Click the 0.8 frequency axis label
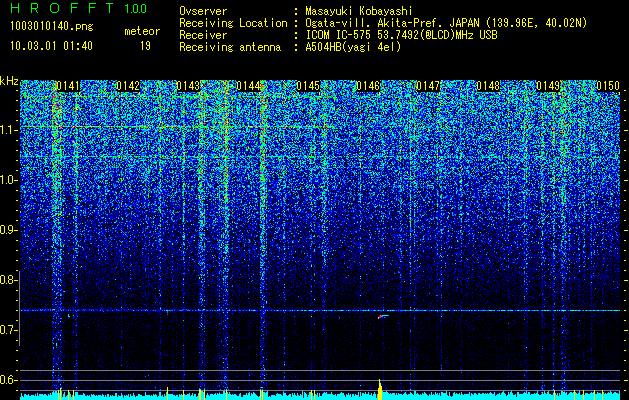629x400 pixels. (x=8, y=280)
